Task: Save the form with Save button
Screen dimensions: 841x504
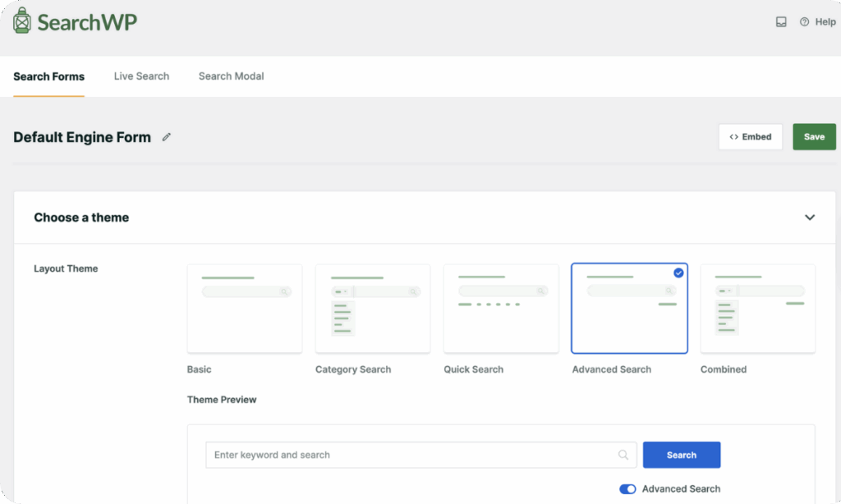Action: coord(814,137)
